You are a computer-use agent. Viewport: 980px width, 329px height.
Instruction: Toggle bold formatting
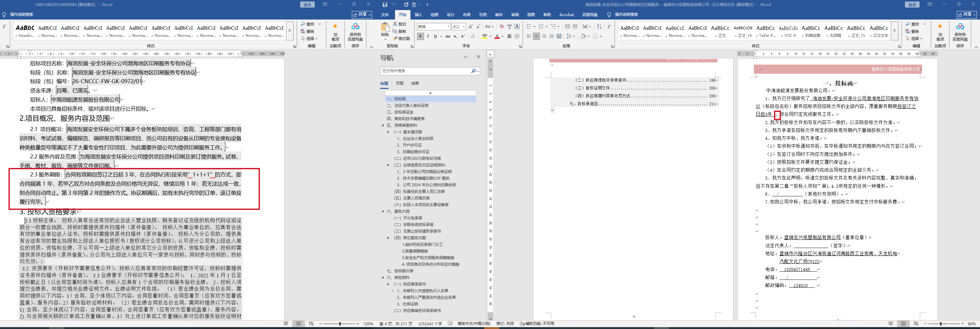tap(420, 37)
